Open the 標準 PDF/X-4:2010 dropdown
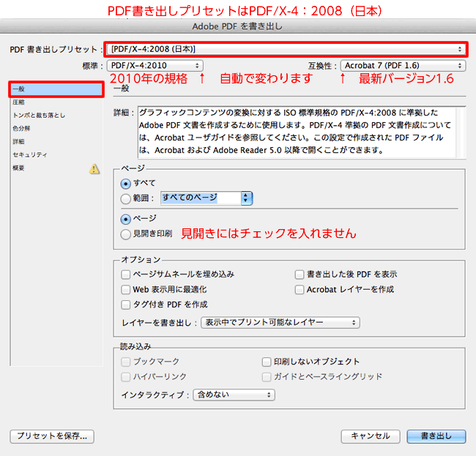The width and height of the screenshot is (476, 456). pyautogui.click(x=155, y=66)
